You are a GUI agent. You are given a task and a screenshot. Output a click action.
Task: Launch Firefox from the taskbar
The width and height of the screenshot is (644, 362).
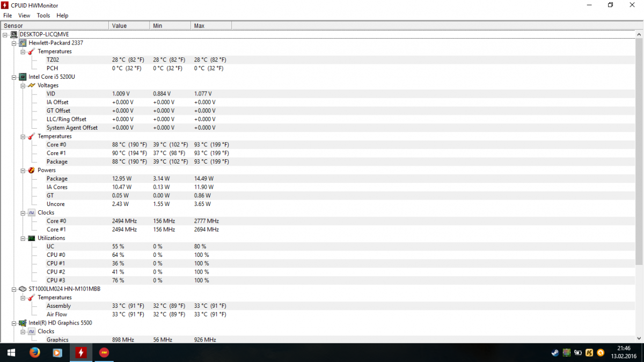tap(35, 353)
